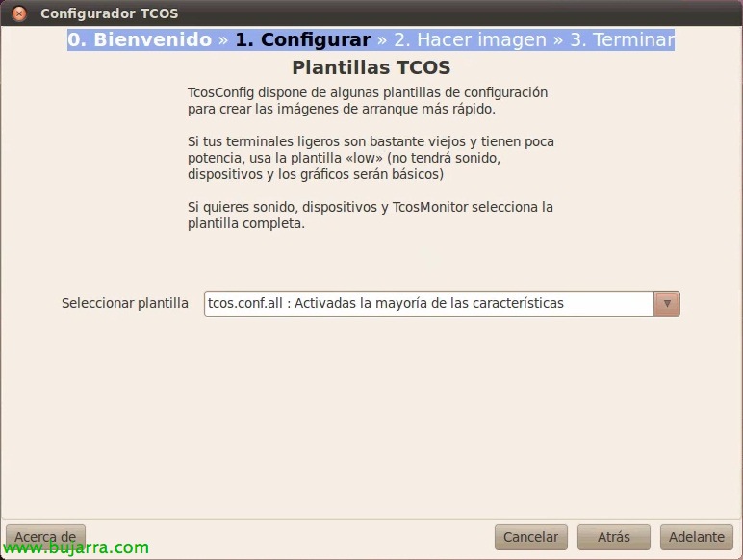The height and width of the screenshot is (560, 743).
Task: Click the 'Configurador TCOS' title bar text
Action: point(110,13)
